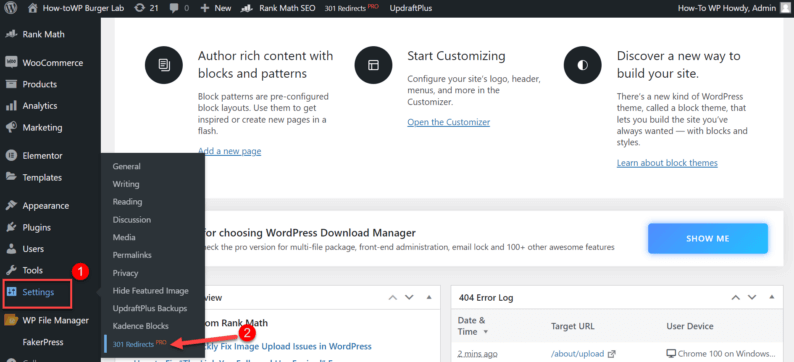Open FakerPress in the sidebar

pyautogui.click(x=43, y=342)
